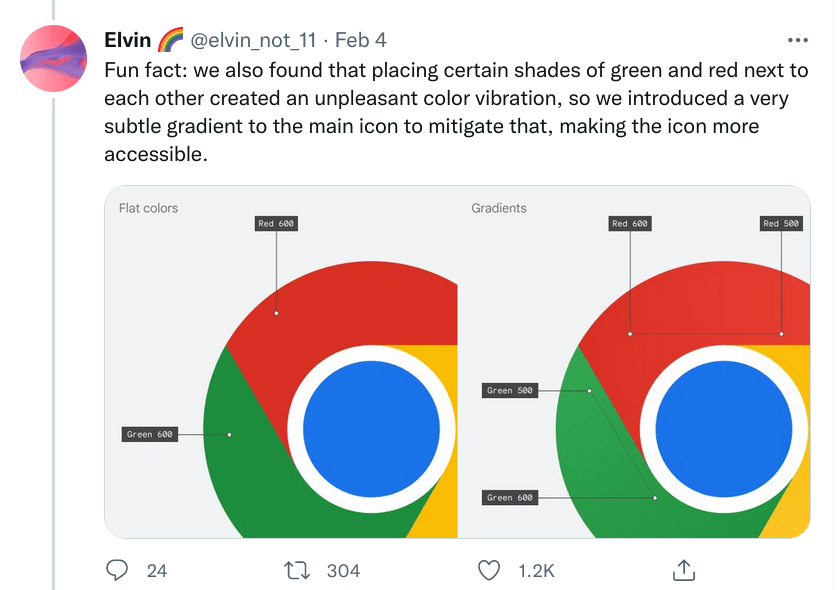The height and width of the screenshot is (590, 837).
Task: Open the Flat colors Chrome icon image
Action: pyautogui.click(x=281, y=362)
